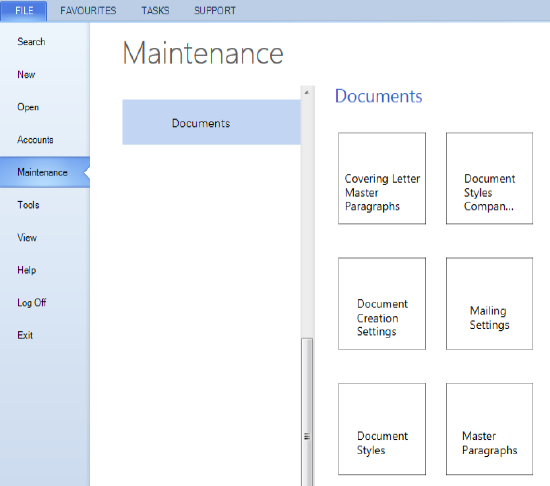This screenshot has width=550, height=486.
Task: Open the Document Styles Compan... tile
Action: pos(489,178)
